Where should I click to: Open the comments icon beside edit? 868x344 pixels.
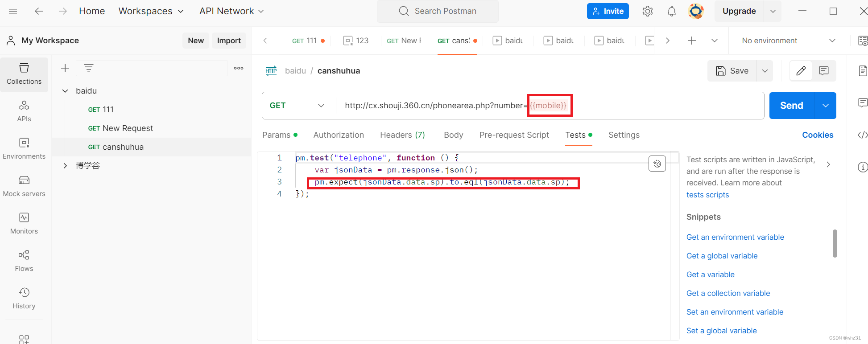[x=824, y=71]
